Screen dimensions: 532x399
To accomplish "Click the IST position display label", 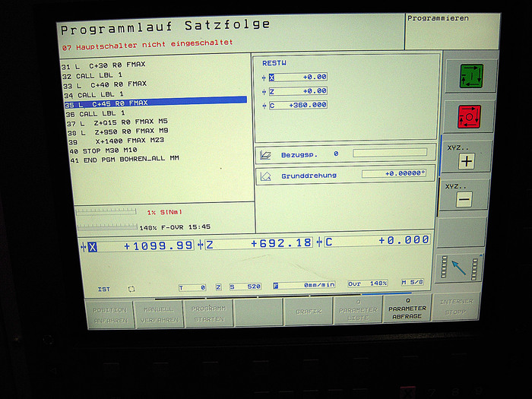I will point(104,290).
